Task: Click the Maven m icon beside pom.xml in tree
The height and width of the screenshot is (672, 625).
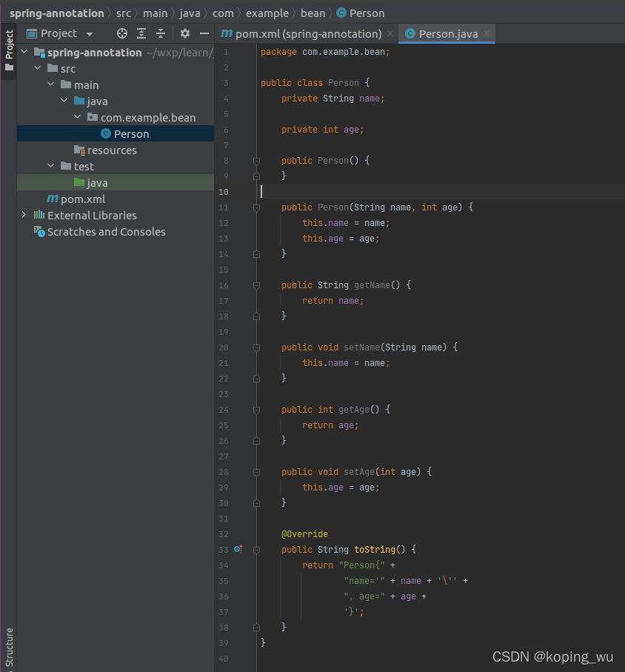Action: coord(53,199)
